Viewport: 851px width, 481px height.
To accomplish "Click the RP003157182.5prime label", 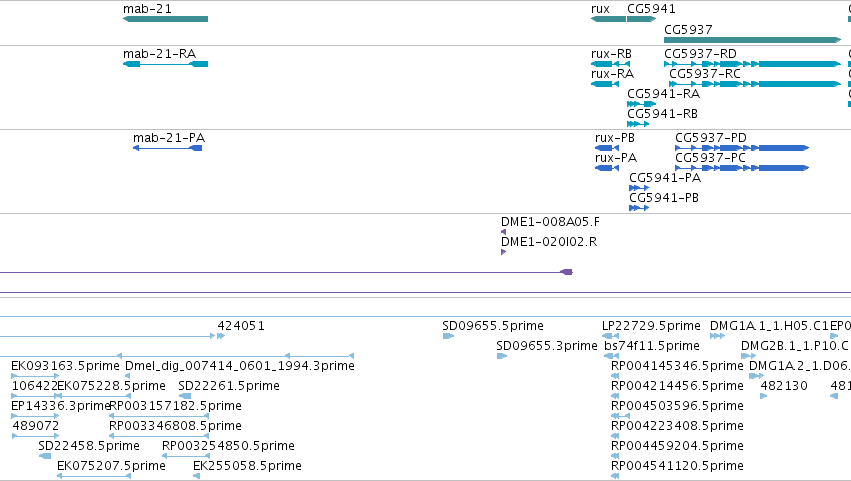I will pos(175,406).
